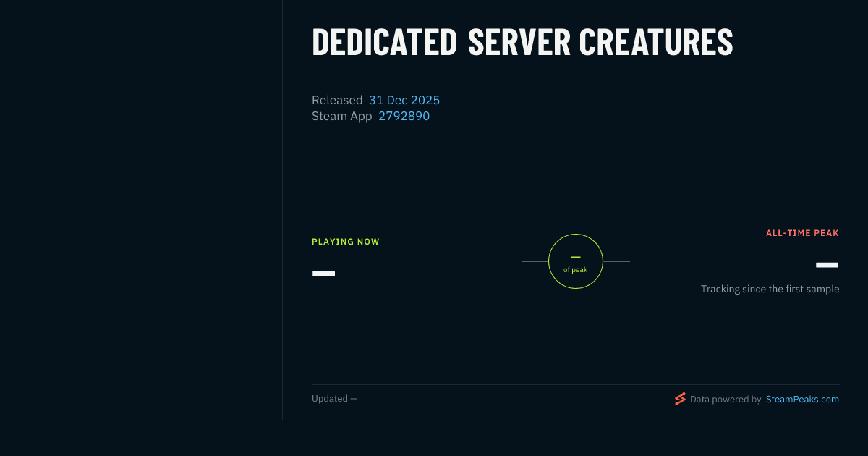
Task: Click the Playing Now label
Action: (346, 242)
